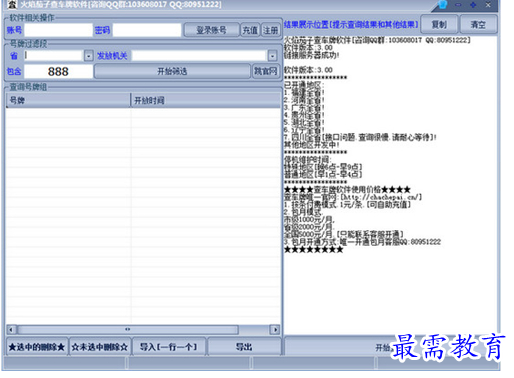Screen dimensions: 514x378
Task: Click the '停机维护时间:' text line
Action: point(307,159)
